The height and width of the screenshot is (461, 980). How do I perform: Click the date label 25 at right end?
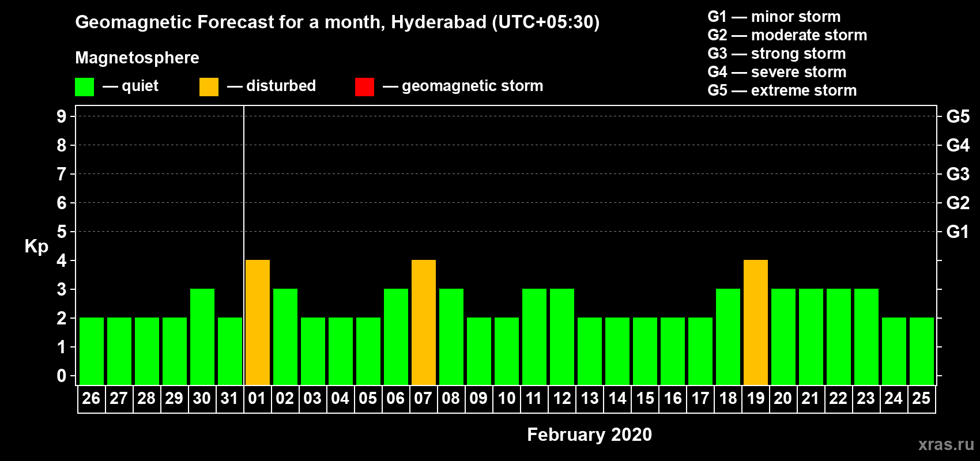point(921,398)
